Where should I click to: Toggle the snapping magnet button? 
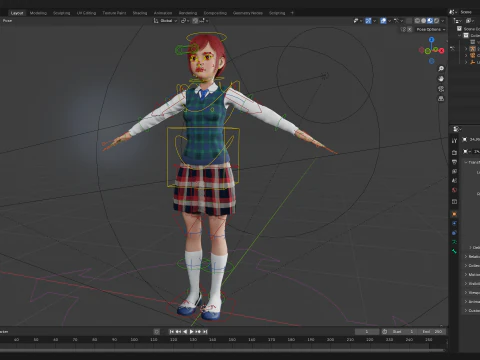[x=195, y=21]
